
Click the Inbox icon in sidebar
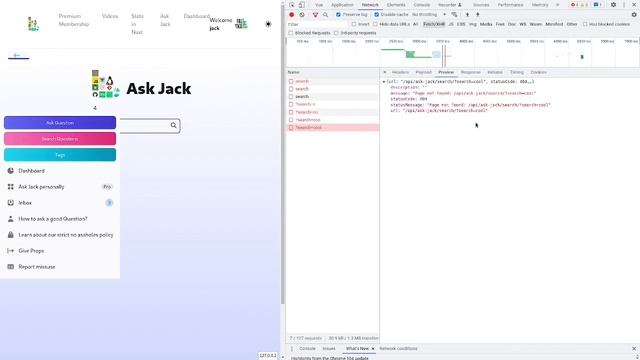11,202
